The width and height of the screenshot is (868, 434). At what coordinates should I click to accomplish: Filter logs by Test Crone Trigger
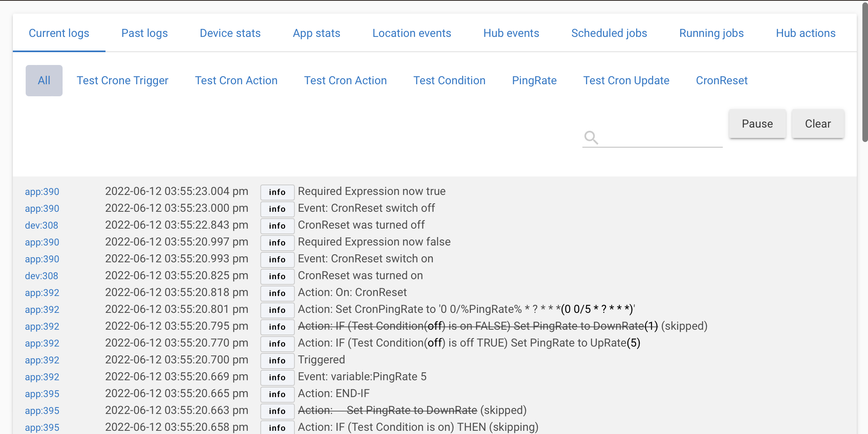(122, 81)
